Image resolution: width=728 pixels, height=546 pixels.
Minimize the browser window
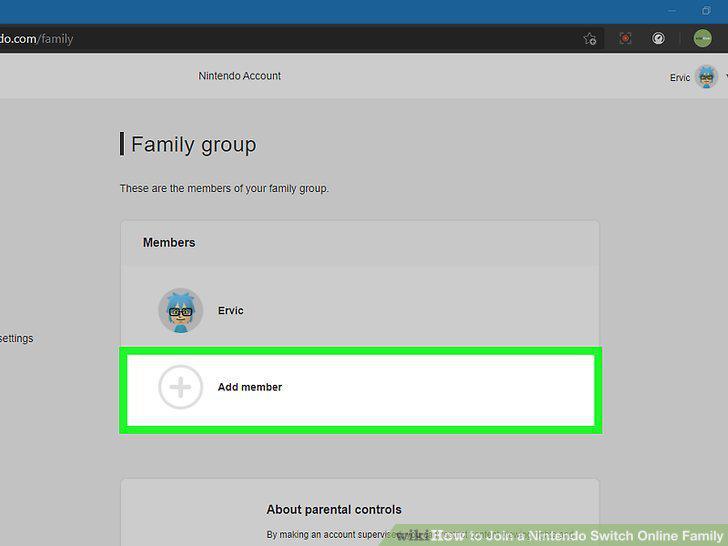pos(672,11)
